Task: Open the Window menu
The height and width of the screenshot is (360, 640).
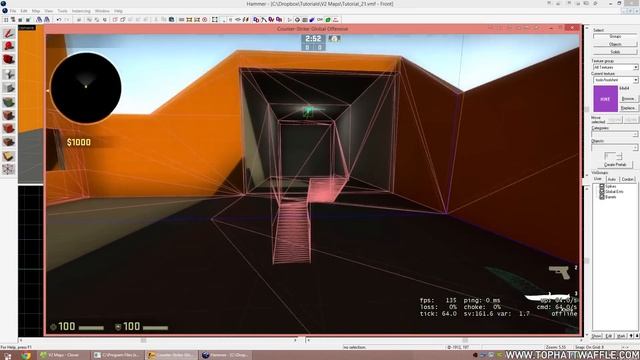Action: point(102,11)
